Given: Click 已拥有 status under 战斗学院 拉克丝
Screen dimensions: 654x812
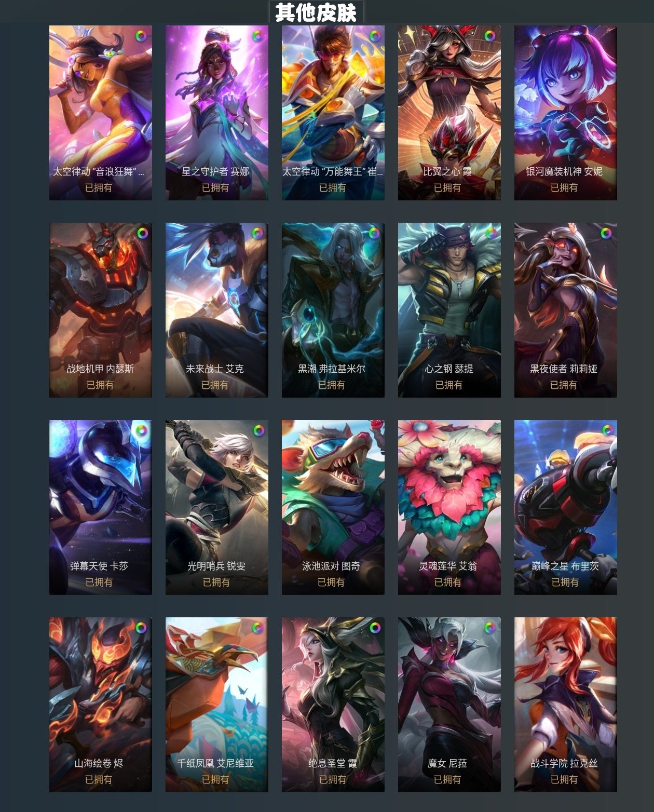Looking at the screenshot, I should click(x=564, y=779).
